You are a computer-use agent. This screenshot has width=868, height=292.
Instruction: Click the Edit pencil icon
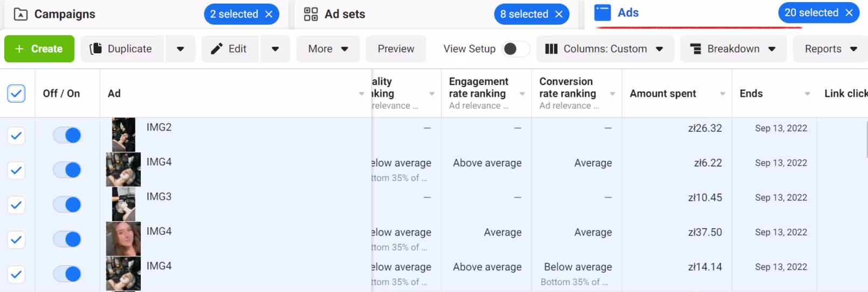coord(217,49)
